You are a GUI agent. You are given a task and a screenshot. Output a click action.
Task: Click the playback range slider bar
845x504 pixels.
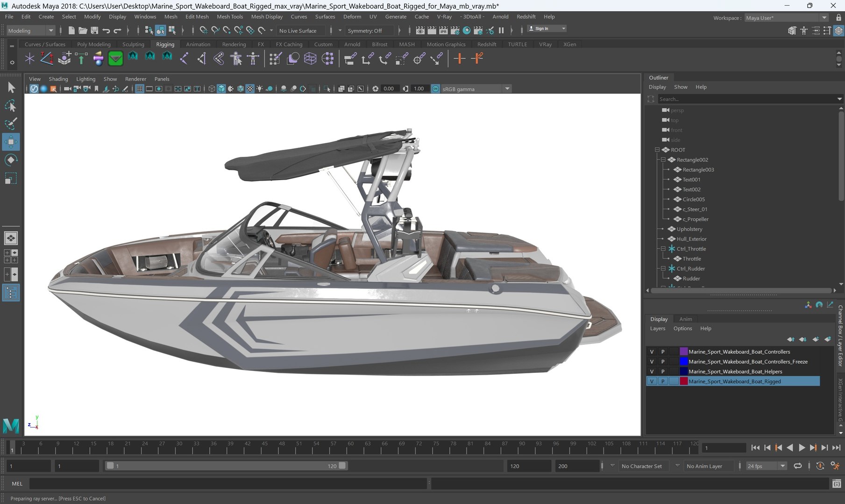point(227,466)
